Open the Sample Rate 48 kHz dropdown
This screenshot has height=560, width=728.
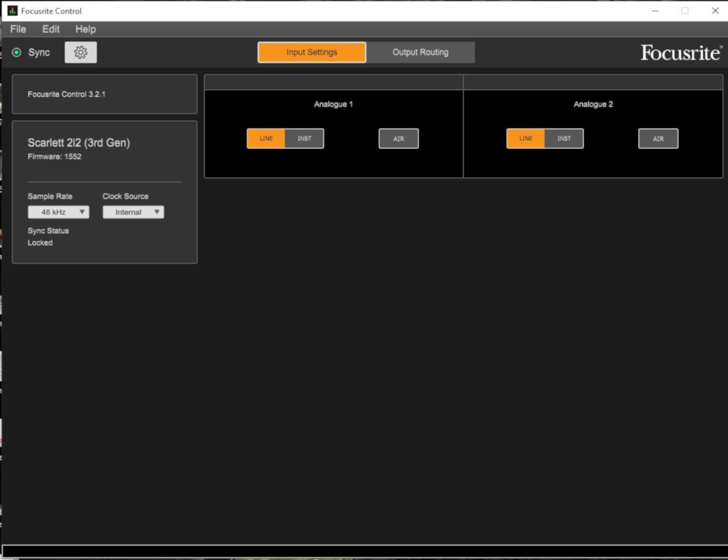coord(58,212)
